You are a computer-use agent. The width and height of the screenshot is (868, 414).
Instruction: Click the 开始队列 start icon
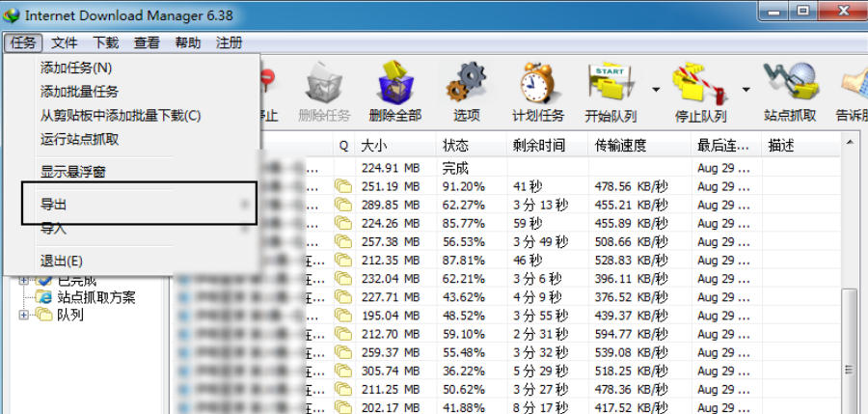(610, 83)
